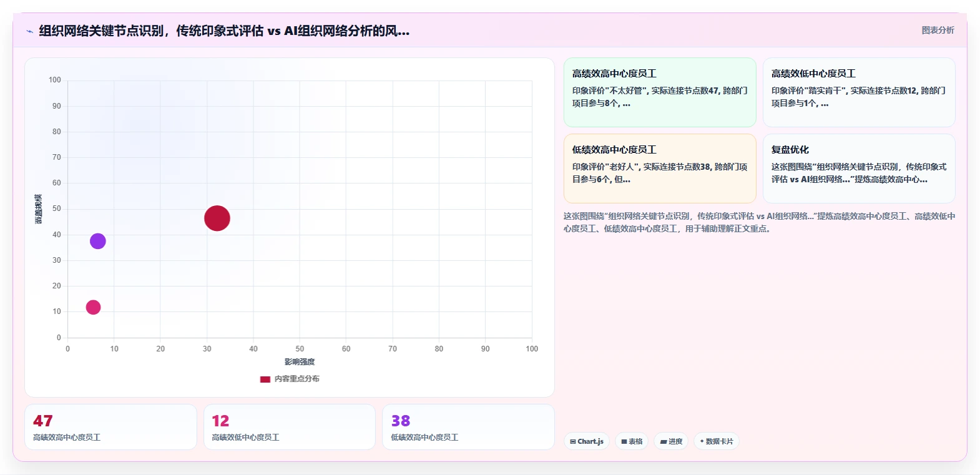Open the 复盘优化 card
980x475 pixels.
(859, 169)
